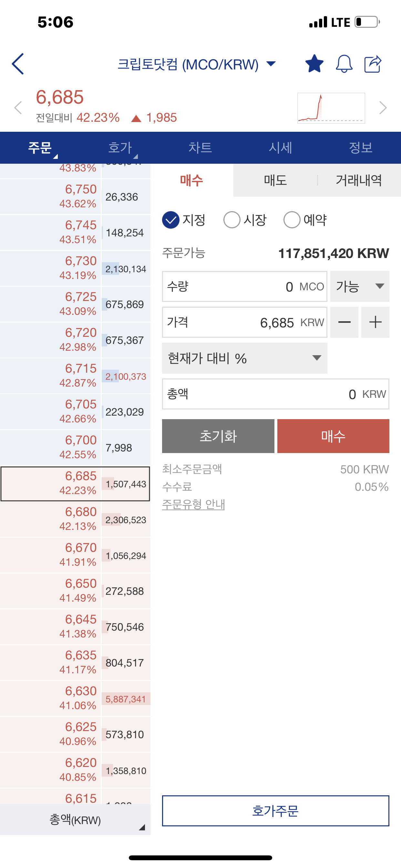The width and height of the screenshot is (401, 868).
Task: Tap the red 매수 buy button
Action: (333, 436)
